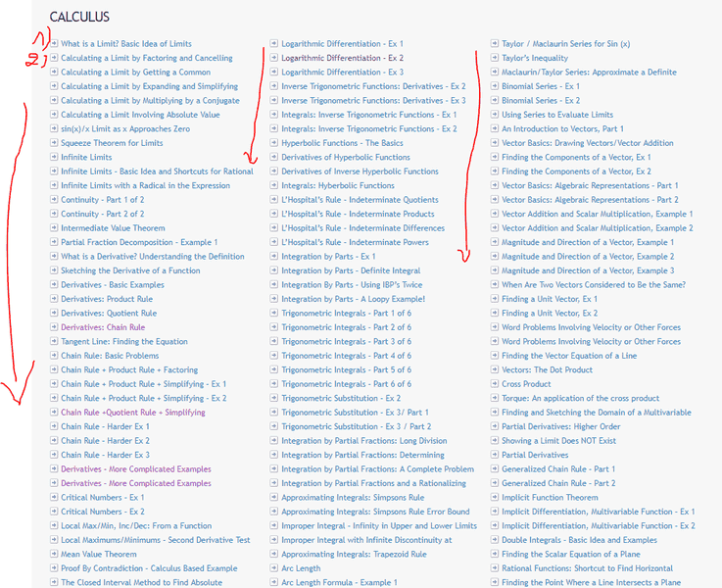Click the arrow icon next to "Derivatives: Product Rule"

(54, 299)
